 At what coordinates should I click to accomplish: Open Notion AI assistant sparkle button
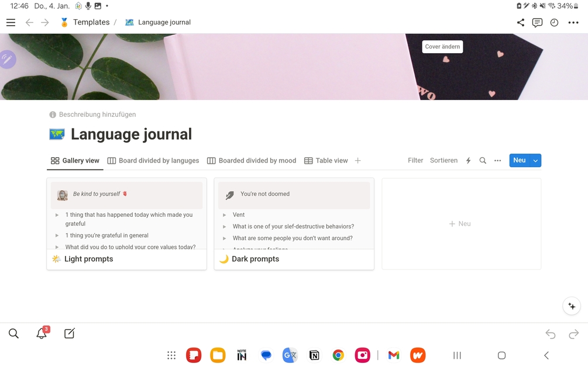click(x=571, y=306)
